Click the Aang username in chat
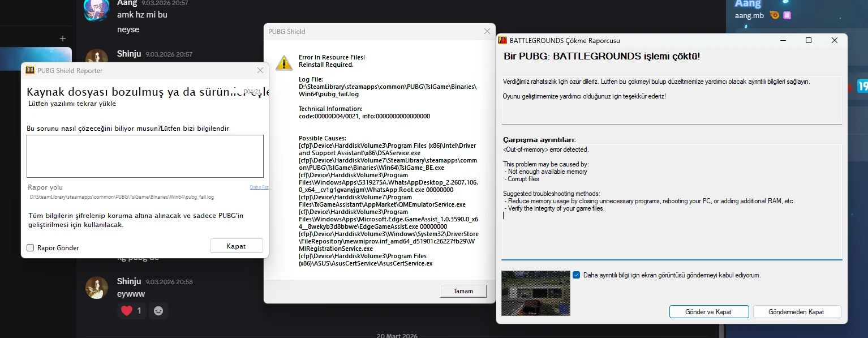The image size is (868, 338). click(x=127, y=3)
